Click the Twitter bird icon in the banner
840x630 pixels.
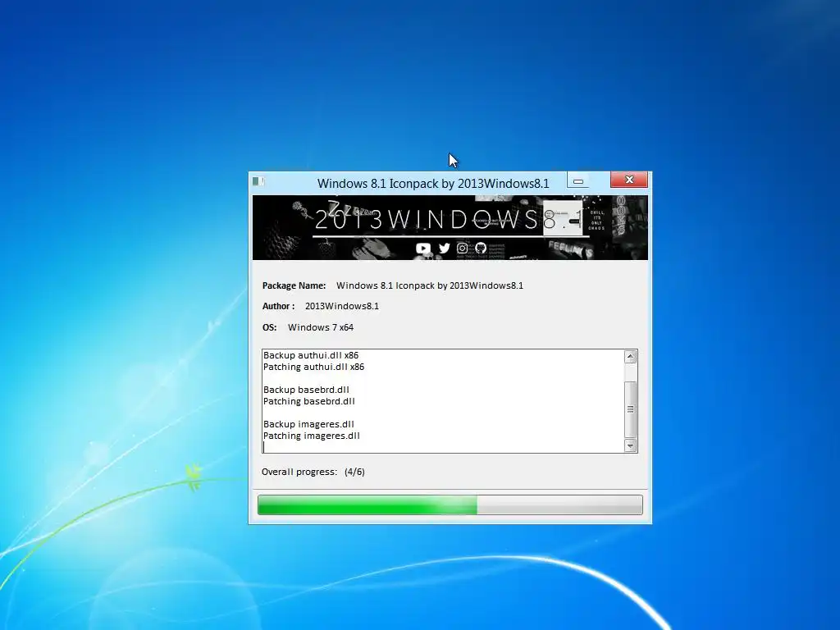pyautogui.click(x=444, y=248)
